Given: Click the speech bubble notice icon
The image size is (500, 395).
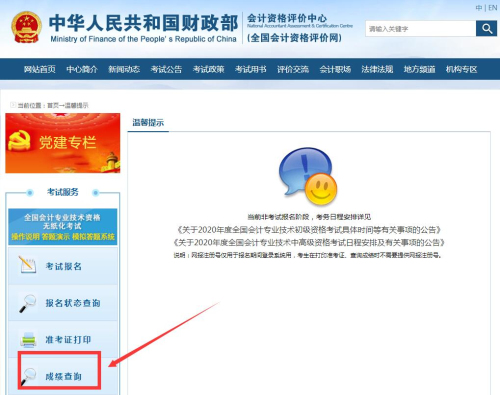Looking at the screenshot, I should 307,176.
